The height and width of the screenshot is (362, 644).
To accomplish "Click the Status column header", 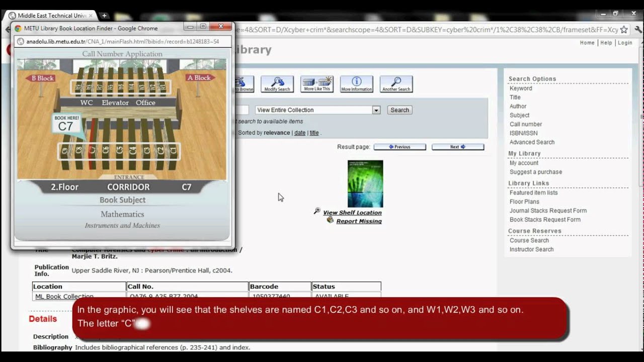I will 346,287.
